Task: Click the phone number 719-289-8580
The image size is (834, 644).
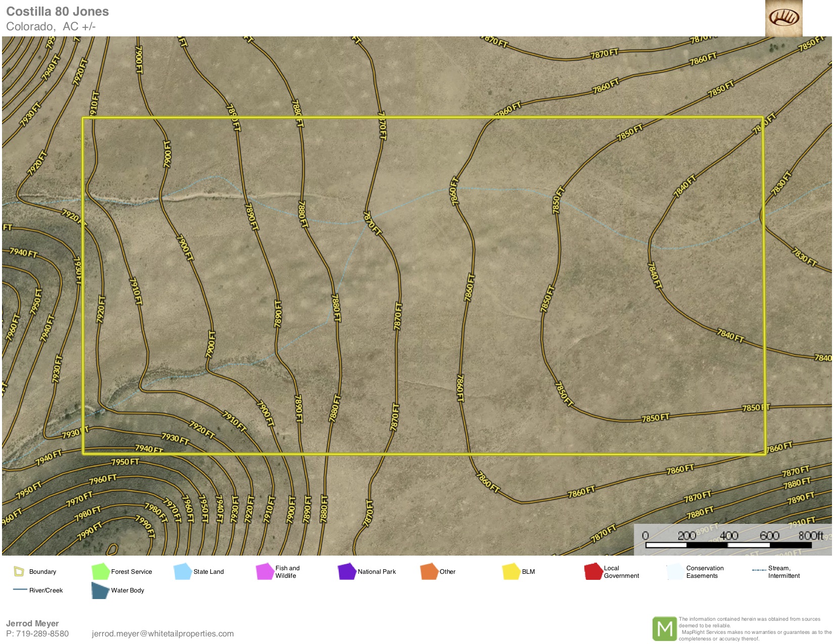Action: pyautogui.click(x=42, y=634)
